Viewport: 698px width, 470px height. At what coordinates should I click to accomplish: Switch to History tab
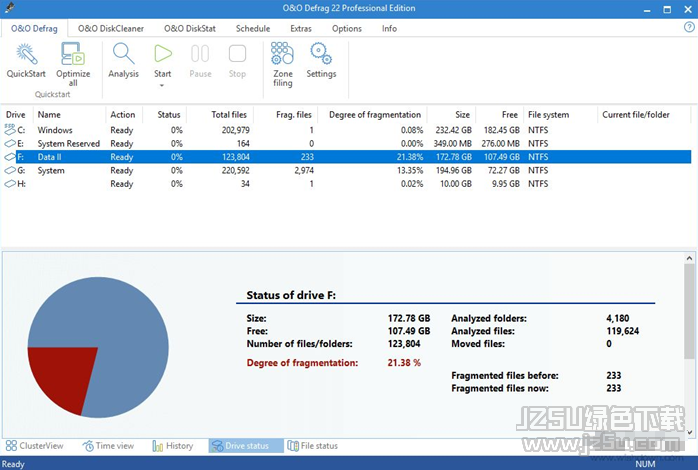pyautogui.click(x=173, y=446)
